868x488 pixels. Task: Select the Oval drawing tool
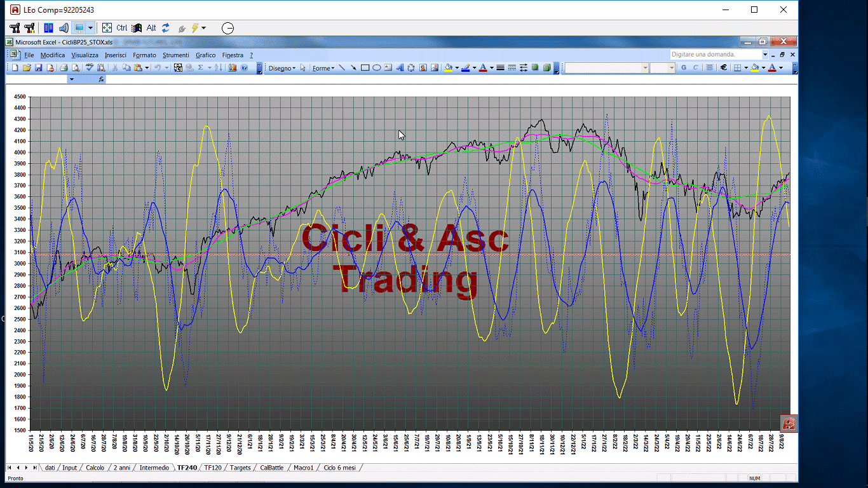pyautogui.click(x=376, y=67)
